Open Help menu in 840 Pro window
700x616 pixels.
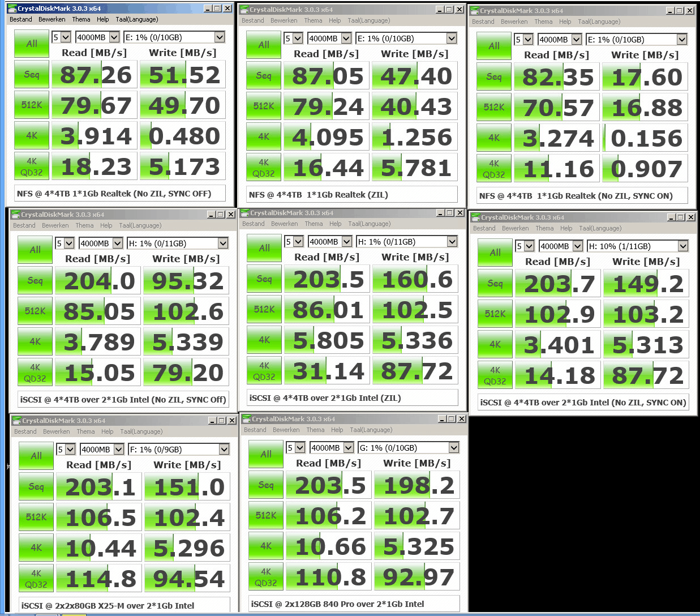(337, 430)
